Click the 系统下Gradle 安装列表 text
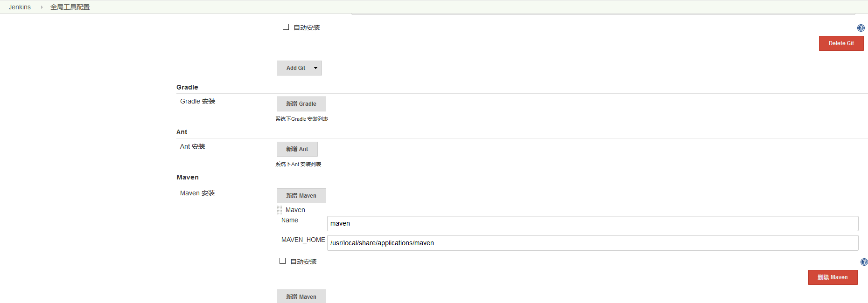 (301, 119)
